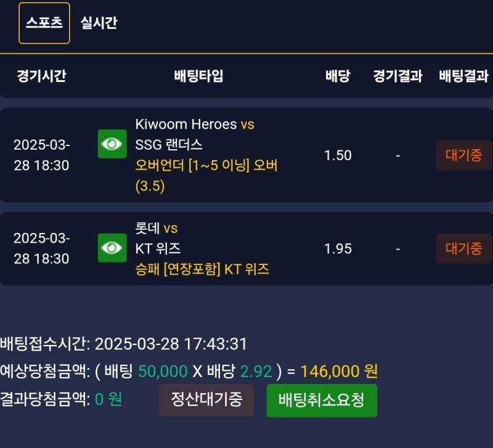Screen dimensions: 493x448
Task: Click the 146,000 원 expected payout amount
Action: coord(339,371)
